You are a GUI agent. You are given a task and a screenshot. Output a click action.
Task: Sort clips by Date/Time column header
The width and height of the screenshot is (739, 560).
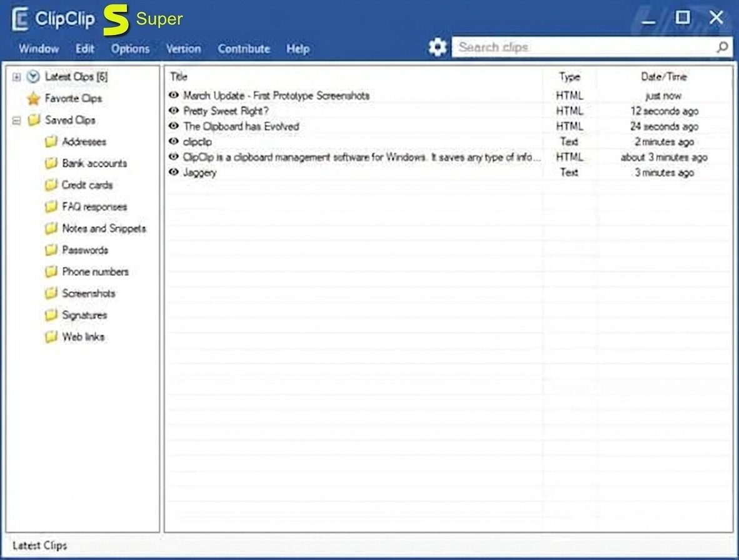(663, 77)
